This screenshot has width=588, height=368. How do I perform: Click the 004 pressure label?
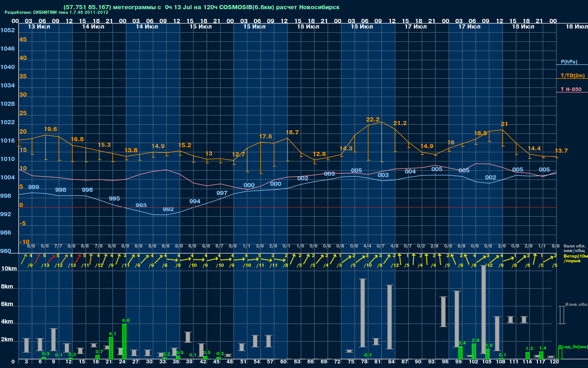(410, 172)
